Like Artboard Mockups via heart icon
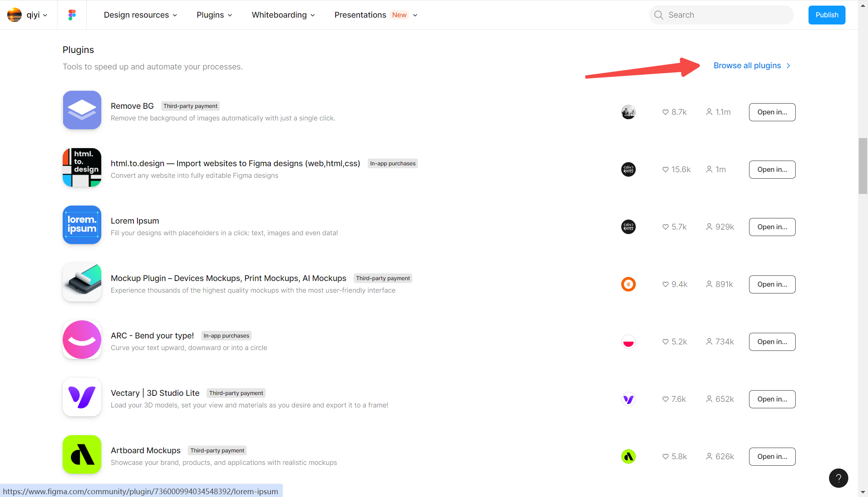Screen dimensions: 868x497 pos(665,456)
